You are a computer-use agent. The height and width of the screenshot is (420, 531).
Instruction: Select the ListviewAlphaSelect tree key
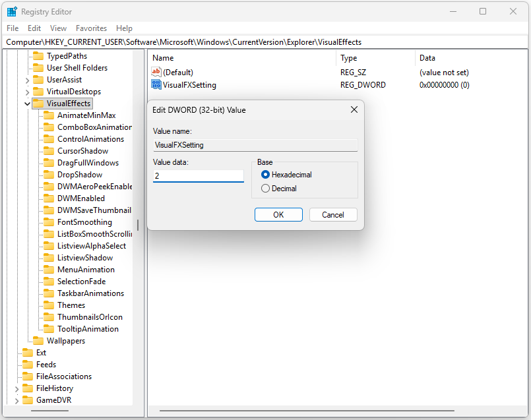point(92,246)
